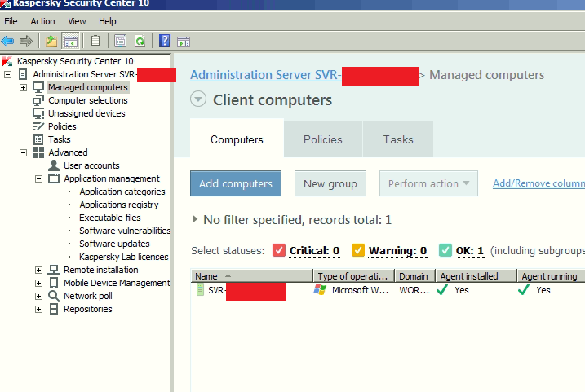Click the Advanced four-squares icon
The image size is (585, 392).
38,152
